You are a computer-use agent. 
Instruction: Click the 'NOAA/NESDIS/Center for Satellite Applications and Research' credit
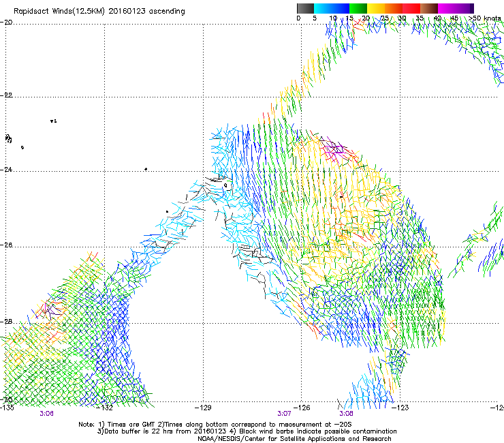point(294,439)
